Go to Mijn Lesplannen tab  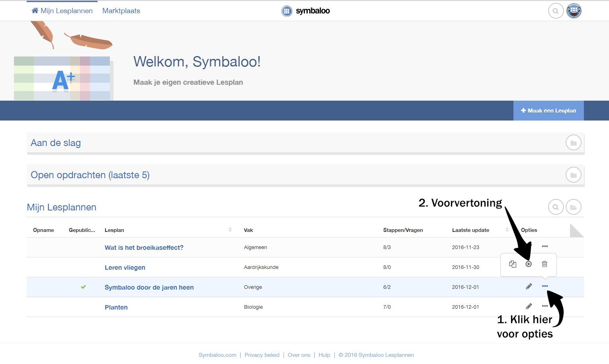click(x=62, y=11)
